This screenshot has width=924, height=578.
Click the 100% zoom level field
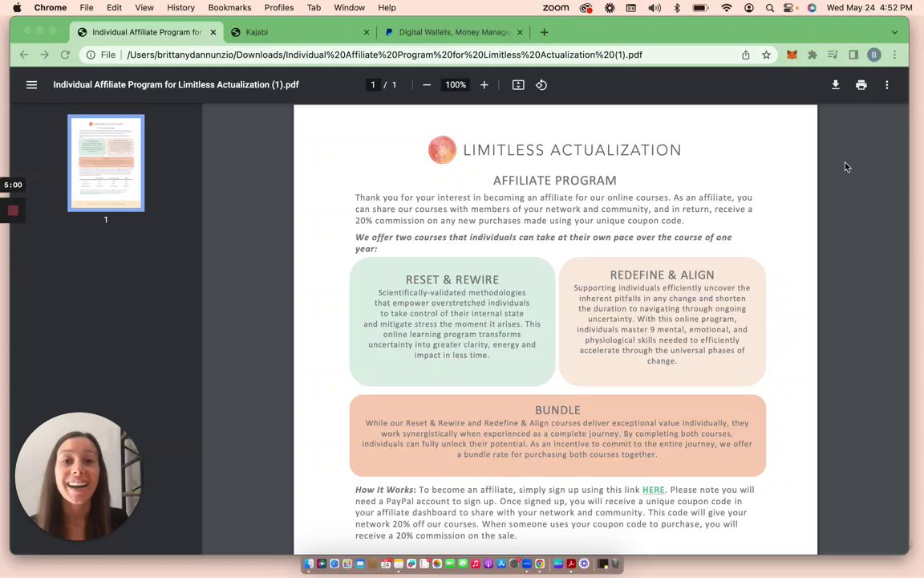click(x=456, y=85)
